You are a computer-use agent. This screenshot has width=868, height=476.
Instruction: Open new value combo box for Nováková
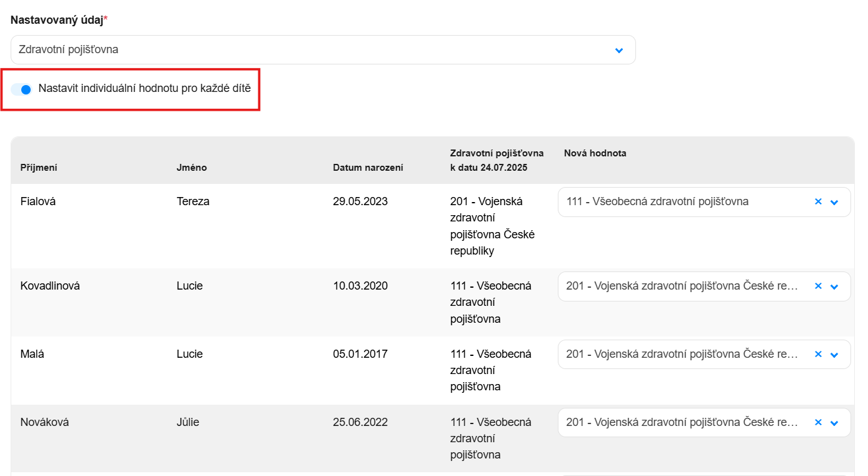[x=704, y=423]
